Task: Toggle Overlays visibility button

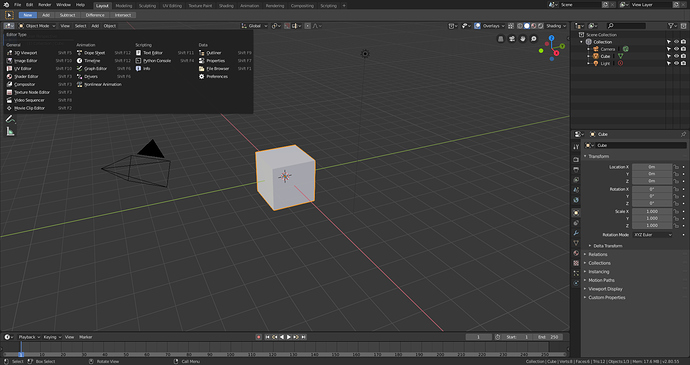Action: point(477,26)
